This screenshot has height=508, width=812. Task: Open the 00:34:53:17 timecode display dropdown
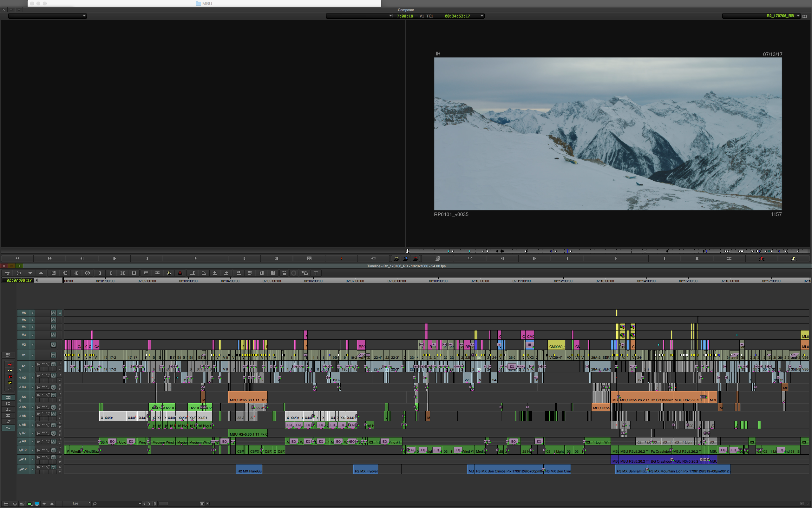(x=482, y=16)
